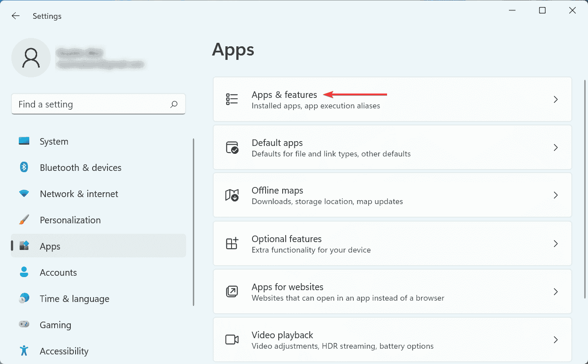
Task: Select Accounts in sidebar
Action: coord(99,273)
